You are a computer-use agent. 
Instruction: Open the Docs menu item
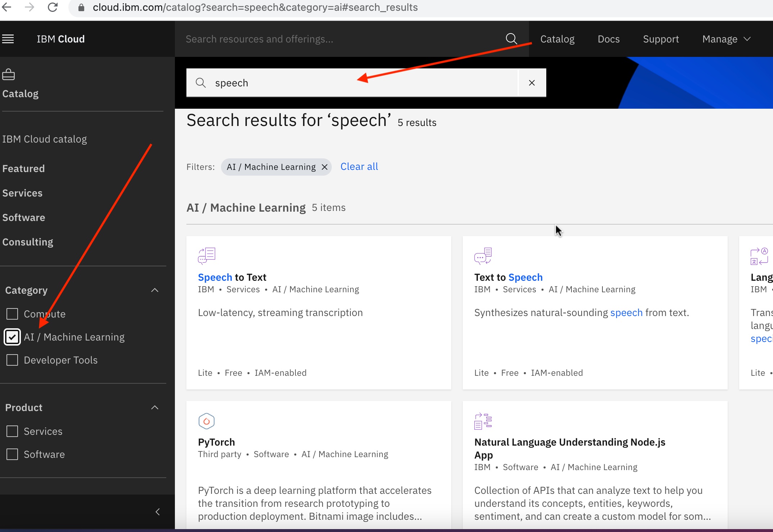(608, 39)
